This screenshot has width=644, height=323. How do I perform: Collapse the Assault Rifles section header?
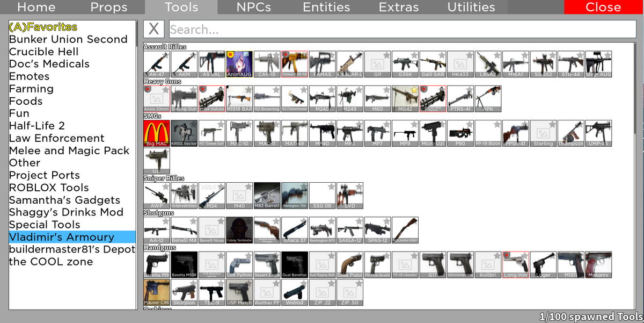click(x=164, y=47)
